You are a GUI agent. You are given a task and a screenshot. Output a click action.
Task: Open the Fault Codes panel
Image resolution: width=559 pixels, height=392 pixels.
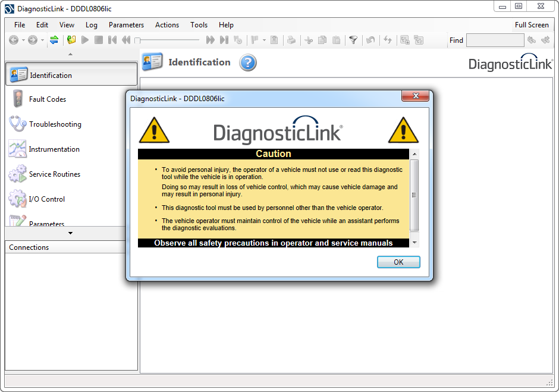tap(47, 99)
